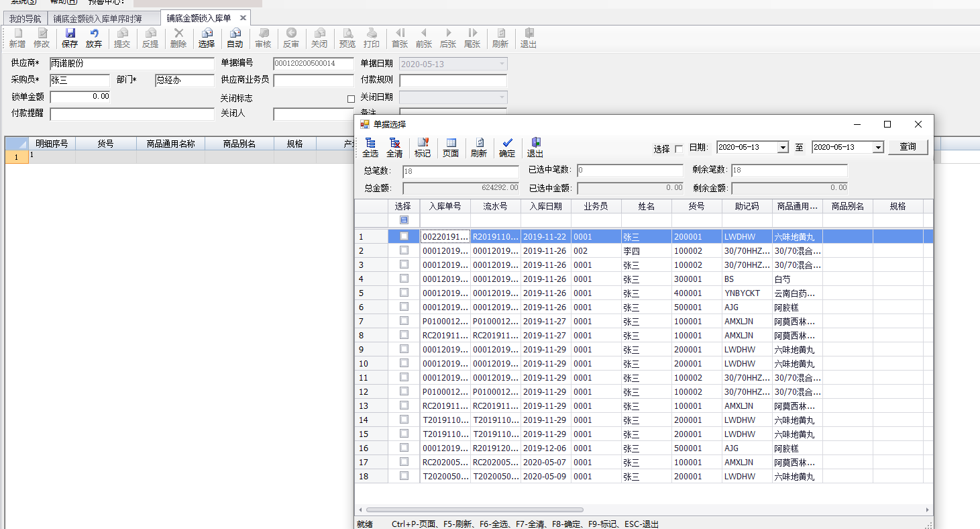Go to previous record with 前张

pyautogui.click(x=424, y=38)
